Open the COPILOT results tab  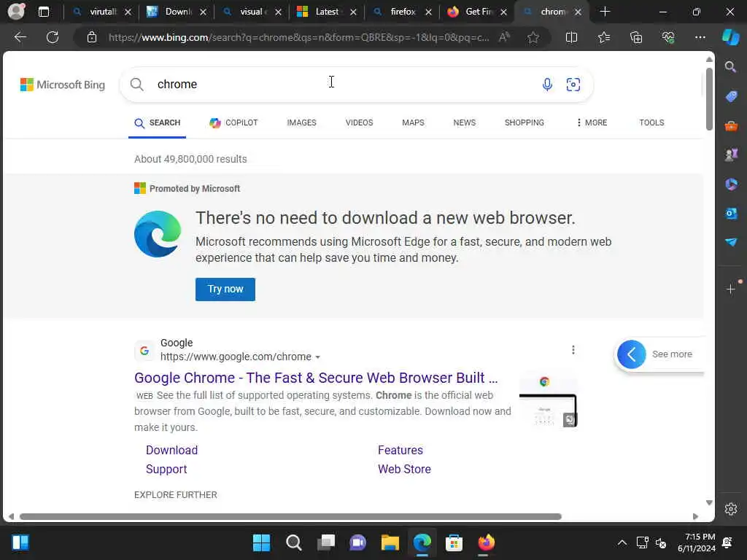point(233,122)
